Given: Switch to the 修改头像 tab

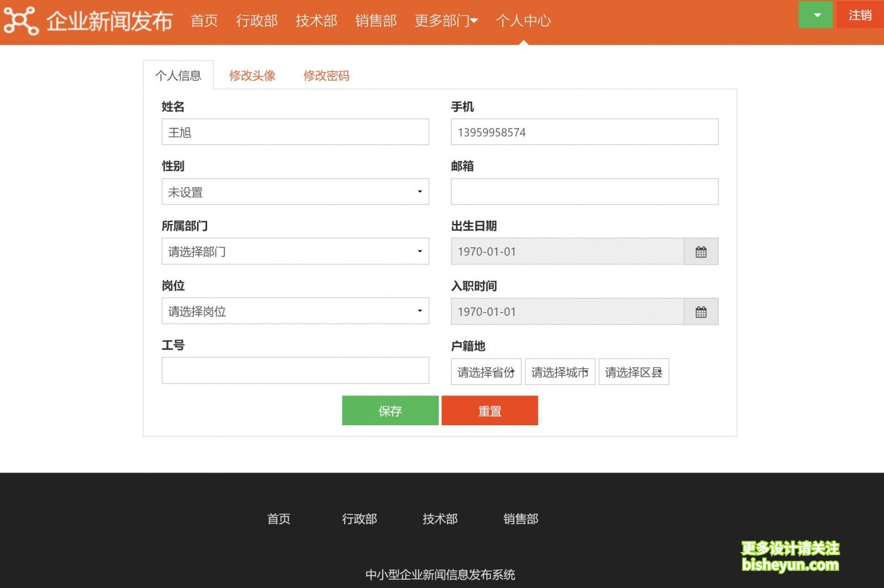Looking at the screenshot, I should click(x=252, y=75).
